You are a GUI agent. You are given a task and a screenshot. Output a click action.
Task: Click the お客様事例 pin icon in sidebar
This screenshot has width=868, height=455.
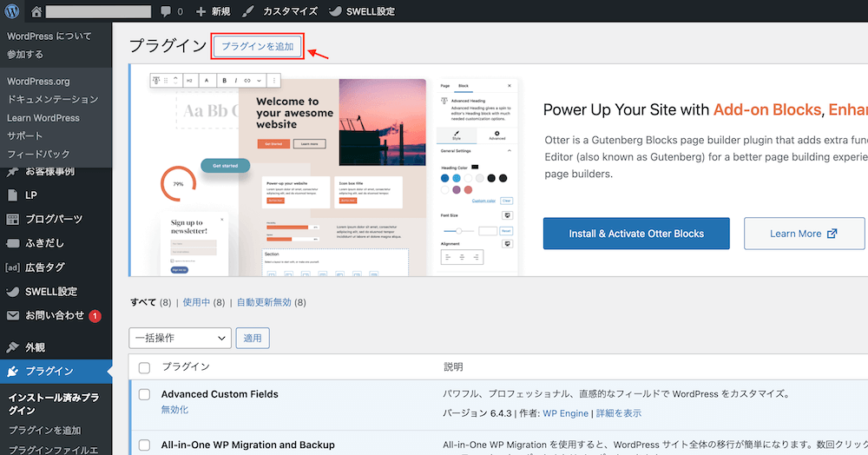(12, 172)
